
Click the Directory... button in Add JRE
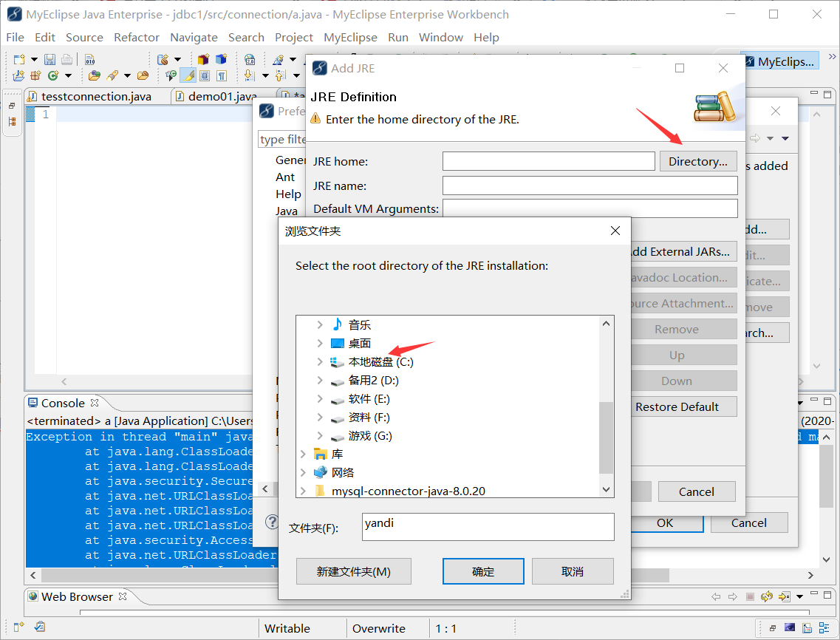tap(697, 160)
